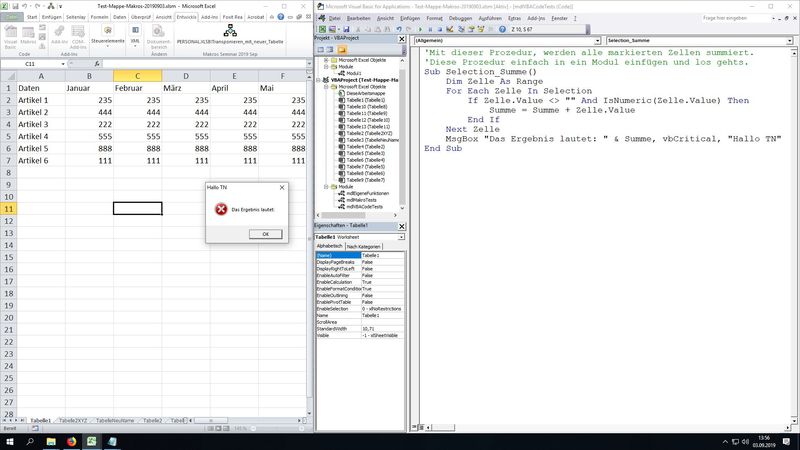Click the Excel Help question mark icon
The width and height of the screenshot is (800, 450).
pyautogui.click(x=281, y=17)
